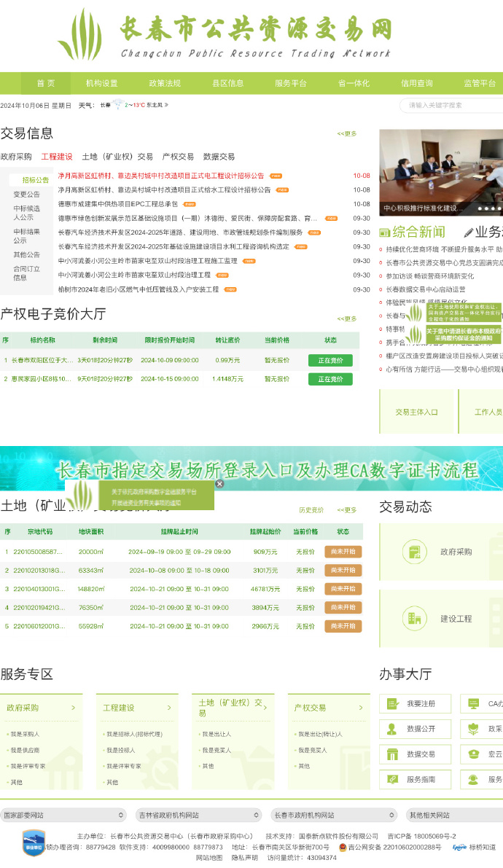Select the 合同订立信息 side tab
503x868 pixels.
point(26,273)
